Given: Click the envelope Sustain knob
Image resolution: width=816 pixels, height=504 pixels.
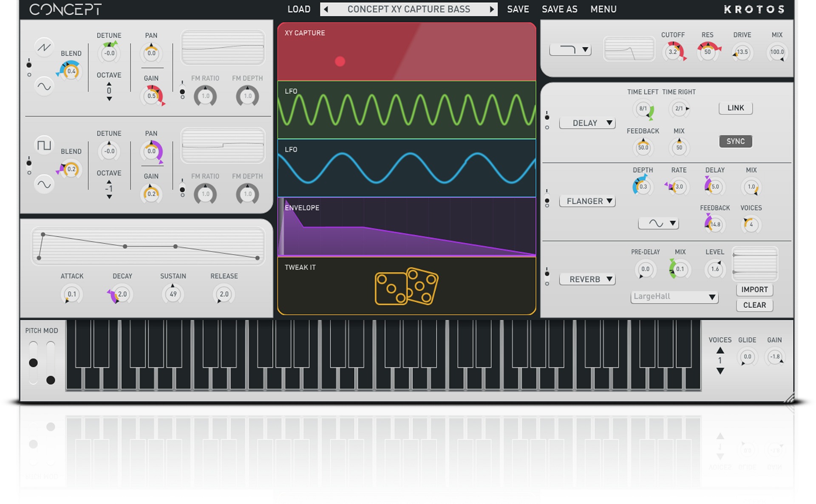Looking at the screenshot, I should 173,294.
